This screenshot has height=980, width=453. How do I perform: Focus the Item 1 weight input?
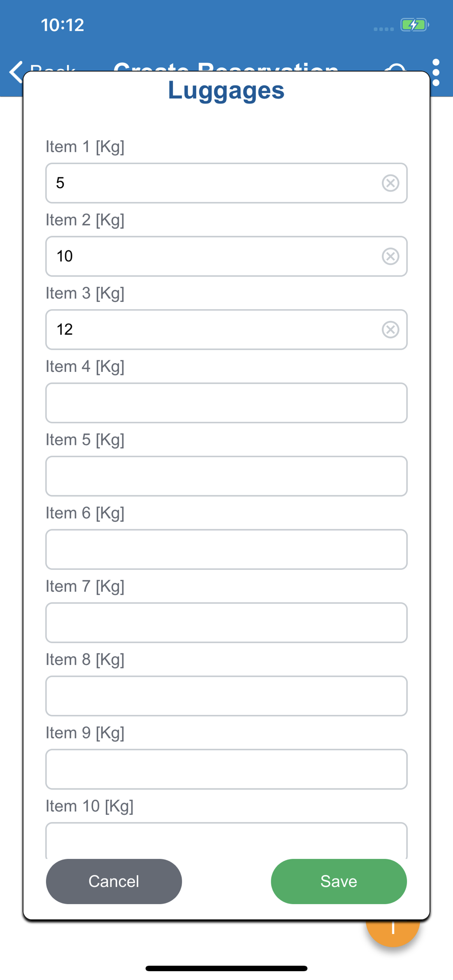point(216,183)
